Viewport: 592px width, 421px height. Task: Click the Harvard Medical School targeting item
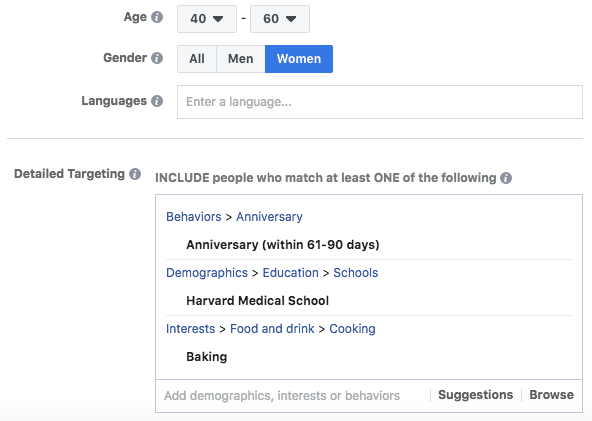pos(257,301)
